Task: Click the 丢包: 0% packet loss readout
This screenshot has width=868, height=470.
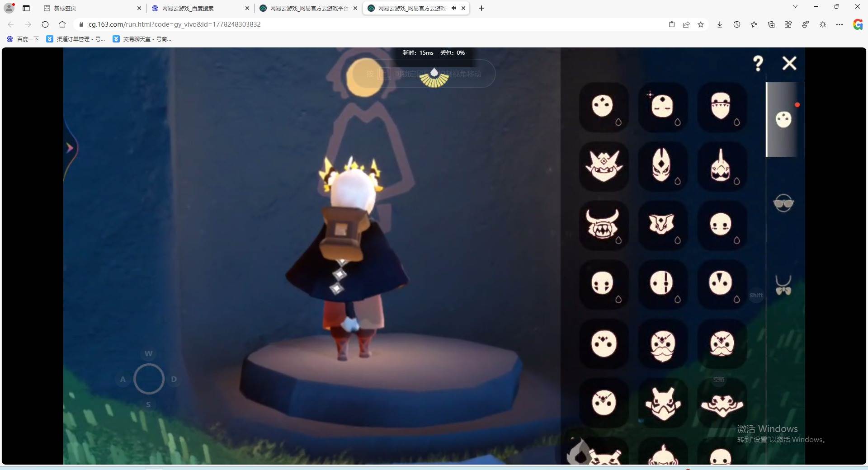Action: (453, 53)
